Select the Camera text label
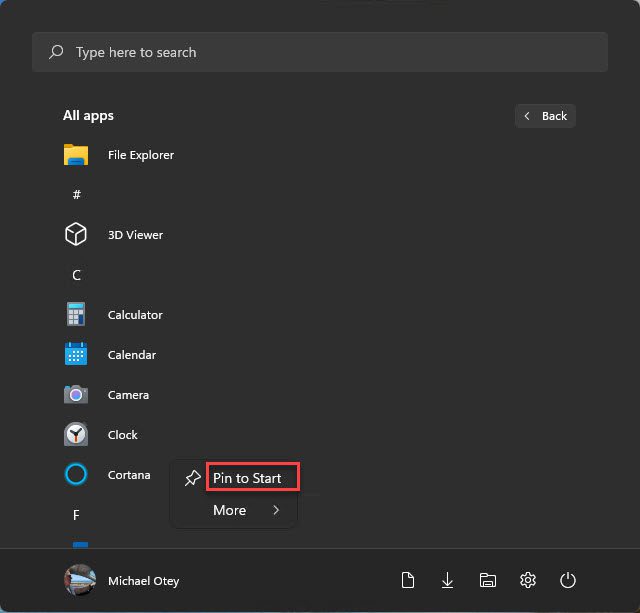 [x=128, y=395]
